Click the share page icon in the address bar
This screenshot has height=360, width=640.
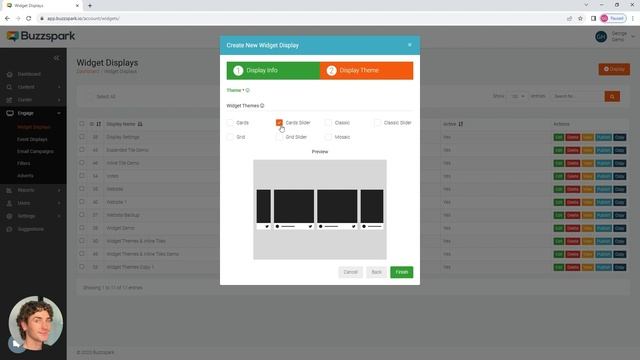[569, 18]
